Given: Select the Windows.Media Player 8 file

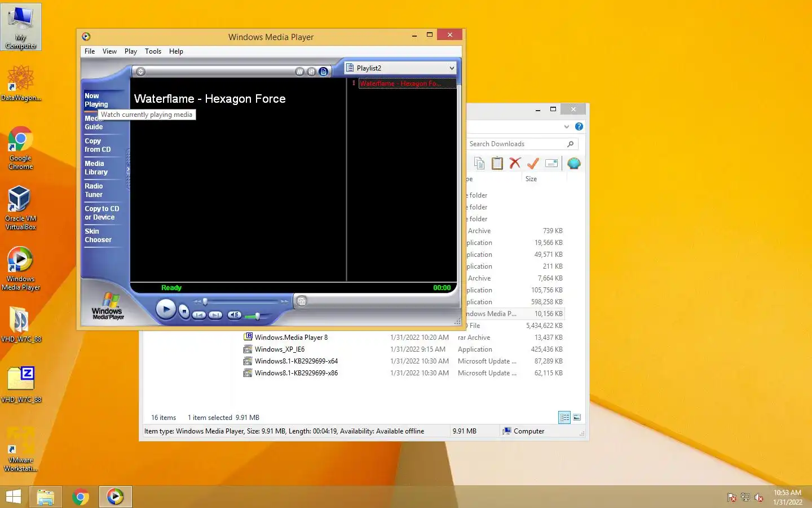Looking at the screenshot, I should [x=291, y=338].
